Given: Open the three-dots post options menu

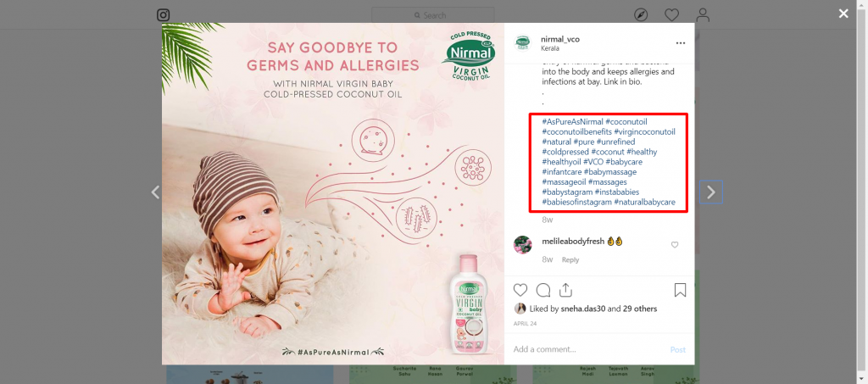Looking at the screenshot, I should 681,43.
